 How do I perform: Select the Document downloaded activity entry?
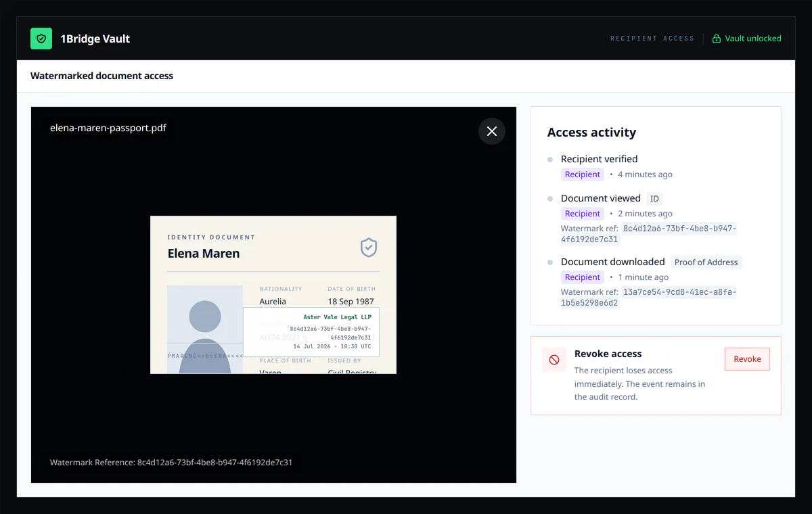click(x=613, y=262)
